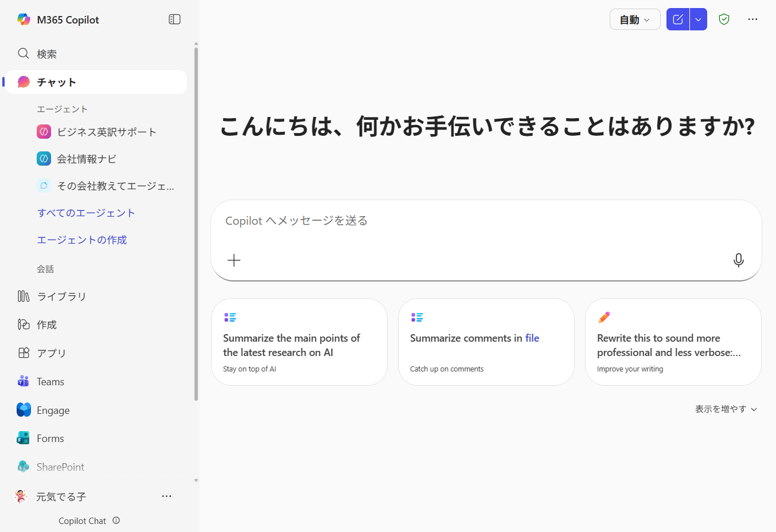Click the sidebar vertical scrollbar
776x532 pixels.
196,224
